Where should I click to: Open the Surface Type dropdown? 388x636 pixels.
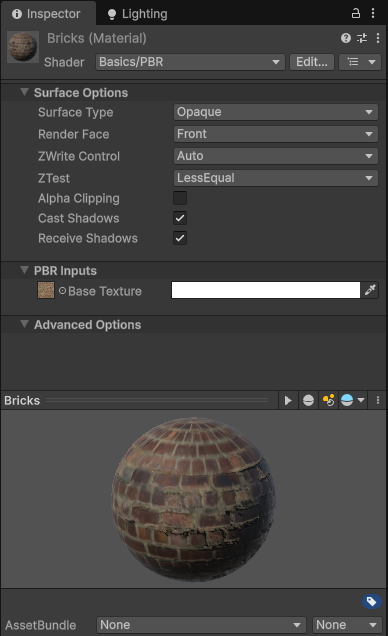(276, 112)
